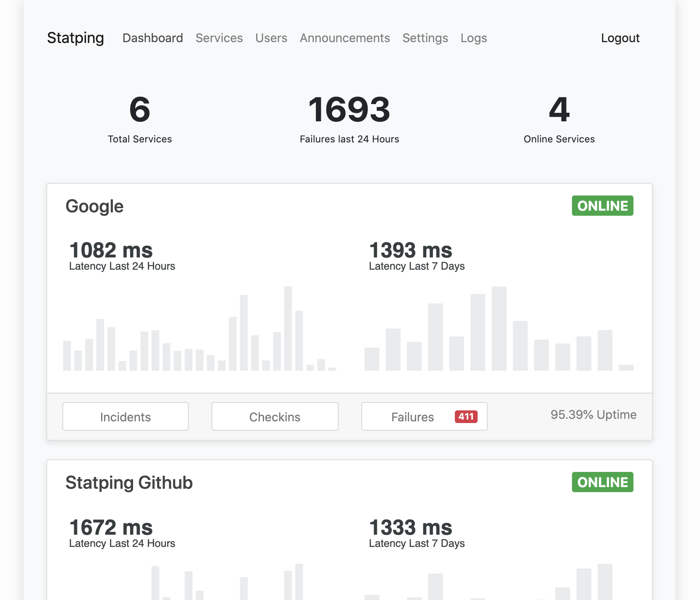Open the Settings page
Screen dimensions: 700x600
coord(425,38)
